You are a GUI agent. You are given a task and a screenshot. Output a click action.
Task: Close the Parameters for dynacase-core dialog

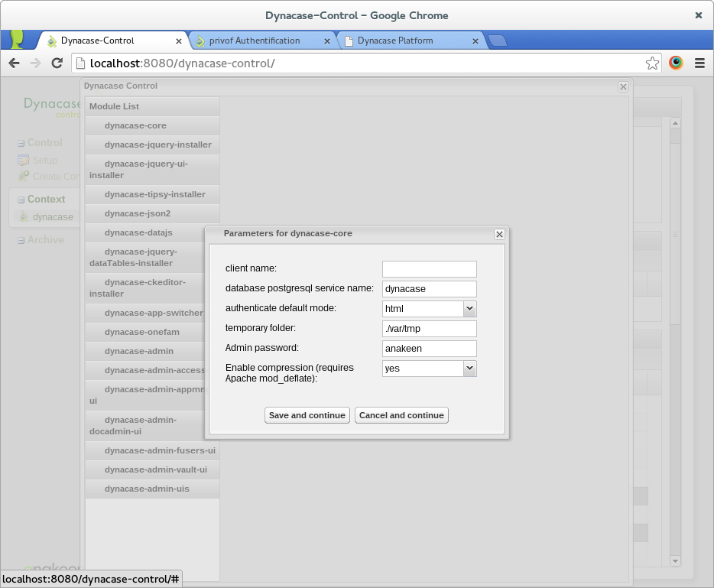[499, 234]
